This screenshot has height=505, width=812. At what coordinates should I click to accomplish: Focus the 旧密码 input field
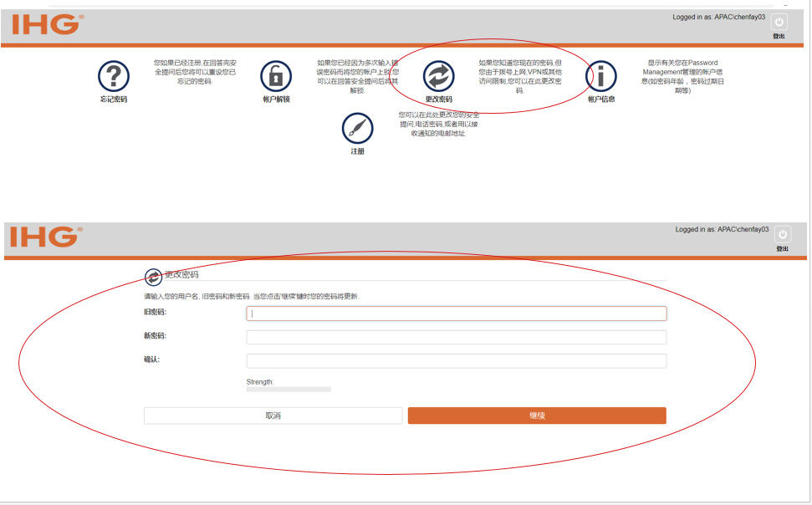coord(456,313)
